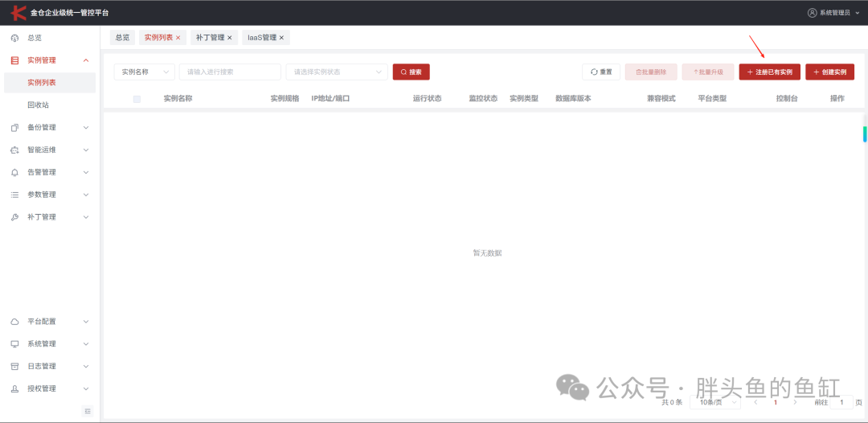The height and width of the screenshot is (423, 868).
Task: Click the 总览 dashboard icon in sidebar
Action: pyautogui.click(x=15, y=39)
